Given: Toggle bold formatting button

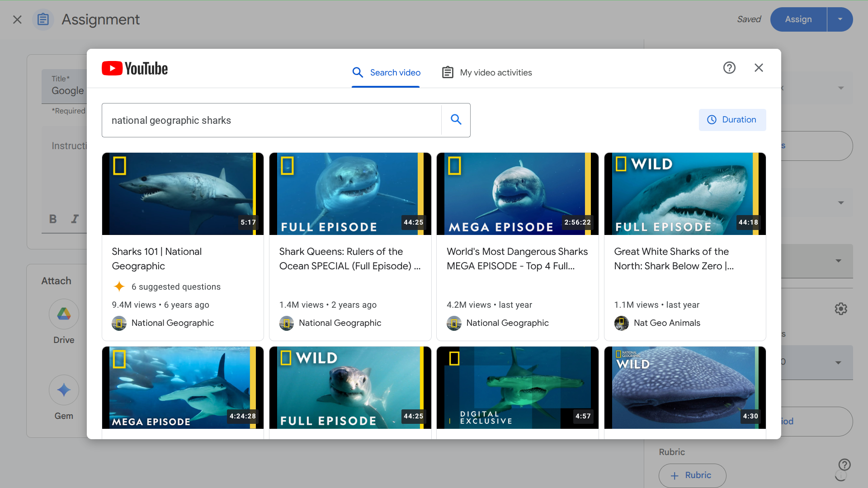Looking at the screenshot, I should tap(53, 219).
